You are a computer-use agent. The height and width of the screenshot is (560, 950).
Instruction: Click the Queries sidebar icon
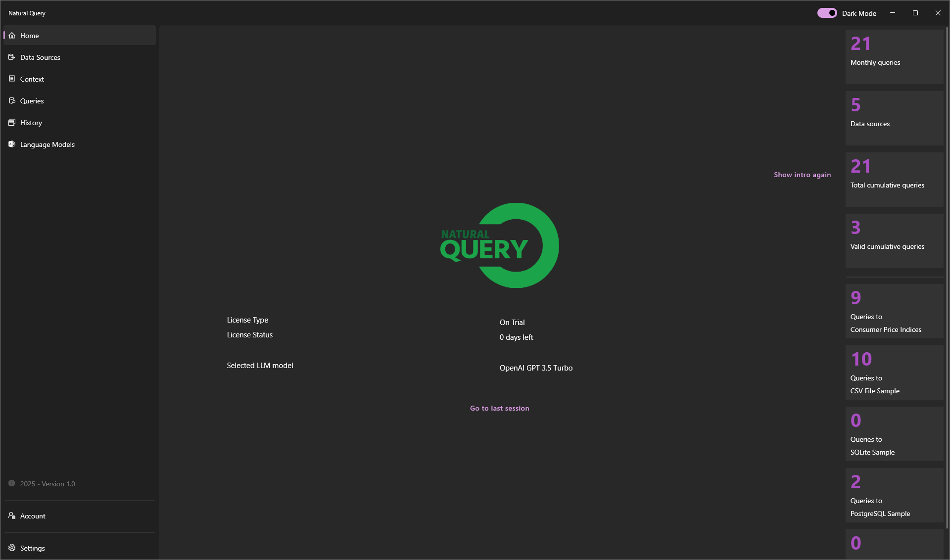tap(12, 101)
